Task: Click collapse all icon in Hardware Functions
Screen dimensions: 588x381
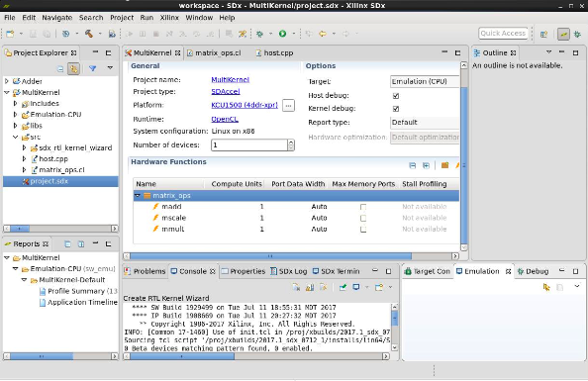Action: tap(413, 165)
